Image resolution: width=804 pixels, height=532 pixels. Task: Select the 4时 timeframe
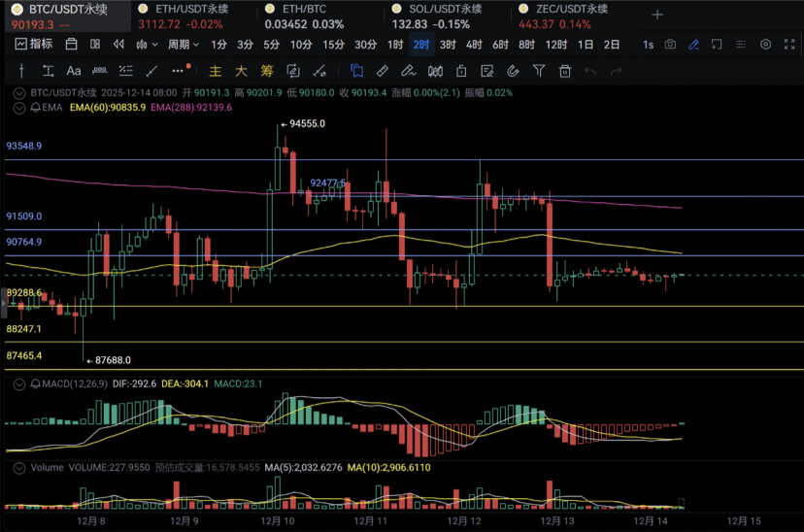tap(473, 45)
